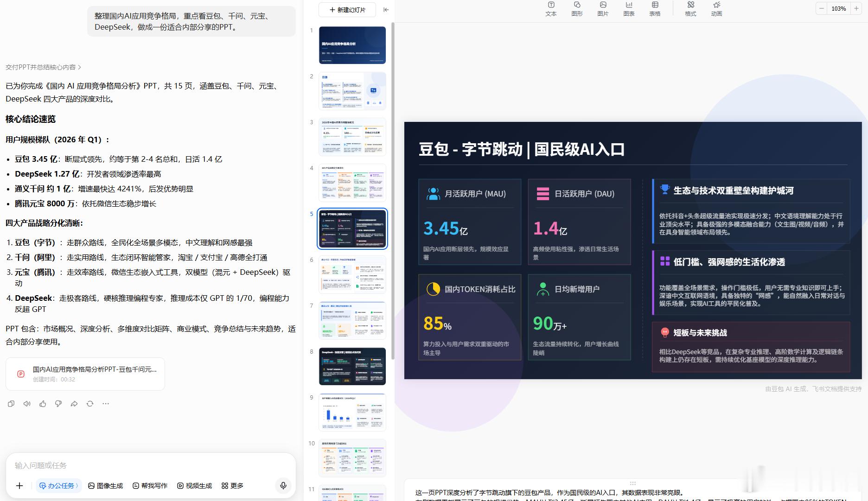Click the thumbs-down dislike icon
Viewport: 868px width, 501px height.
pos(58,404)
